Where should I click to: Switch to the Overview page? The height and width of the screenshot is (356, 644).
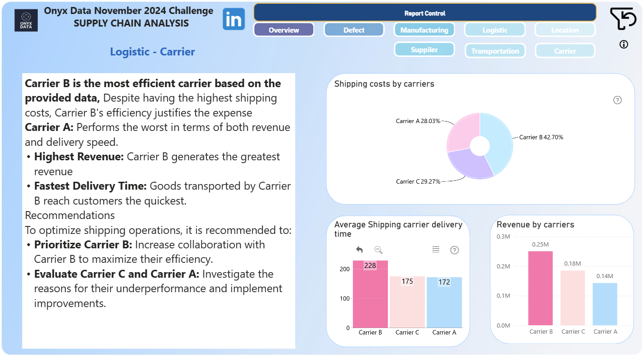284,30
